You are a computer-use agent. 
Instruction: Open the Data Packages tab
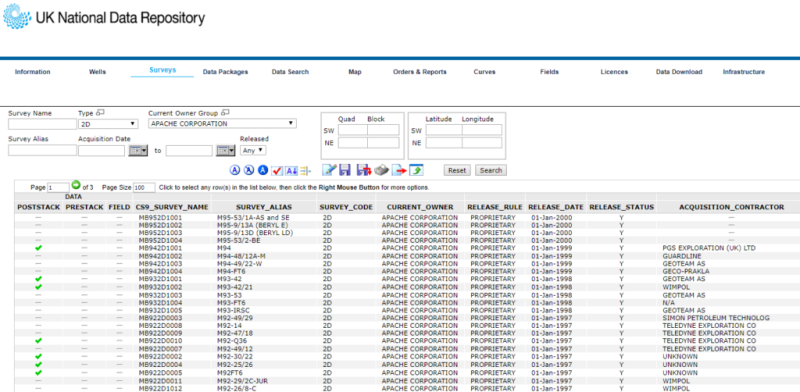[x=226, y=72]
